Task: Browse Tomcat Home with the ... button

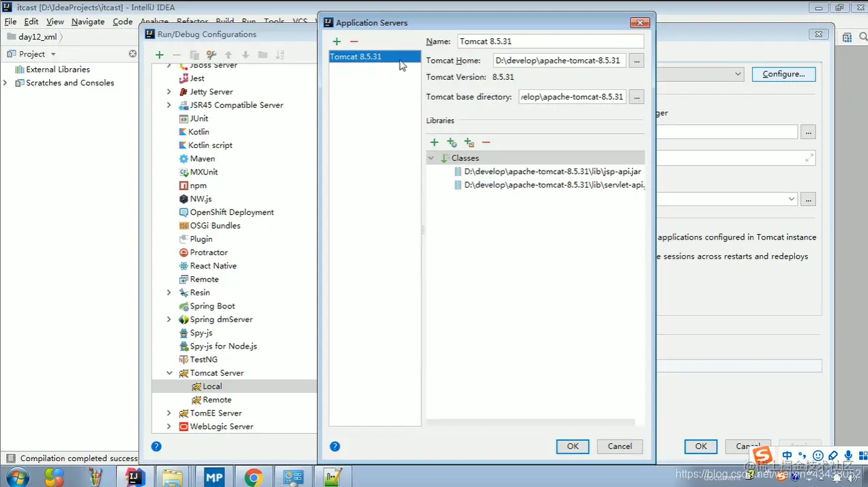Action: tap(637, 61)
